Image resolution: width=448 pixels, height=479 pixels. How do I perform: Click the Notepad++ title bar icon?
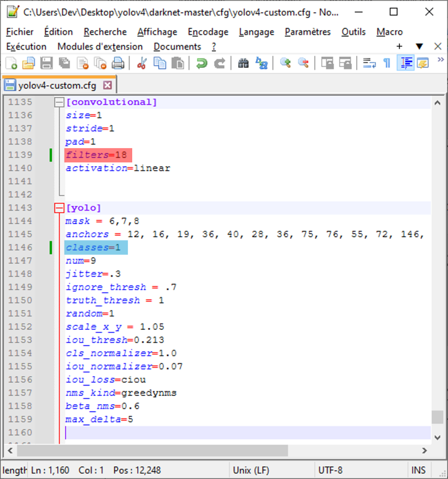coord(13,11)
